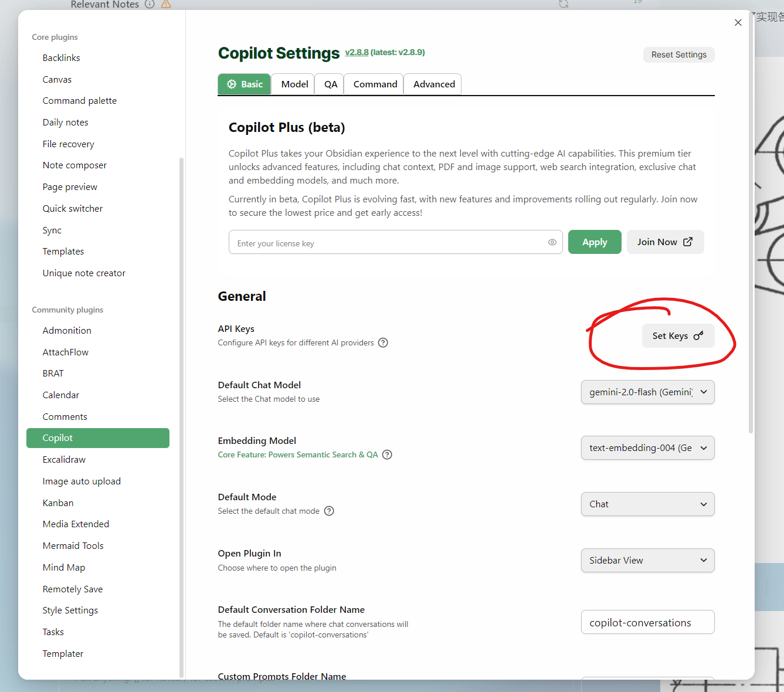Viewport: 784px width, 692px height.
Task: Open Templater plugin settings
Action: click(98, 653)
